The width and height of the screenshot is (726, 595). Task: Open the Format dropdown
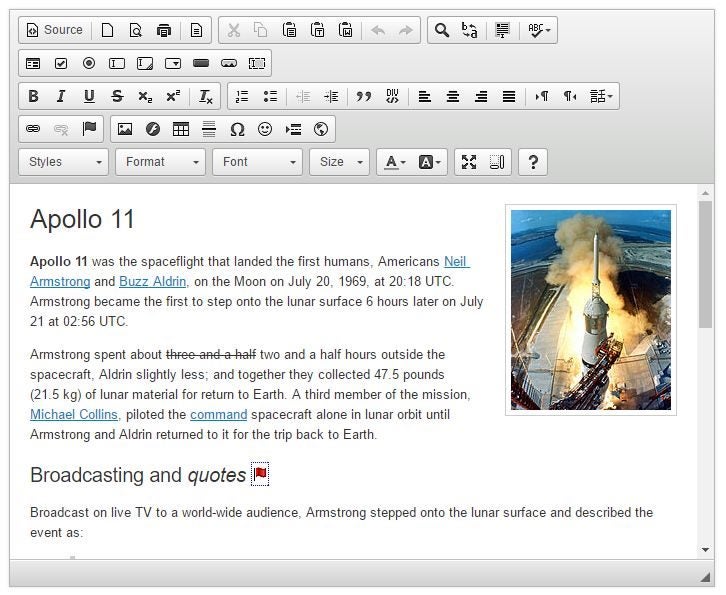[x=160, y=162]
